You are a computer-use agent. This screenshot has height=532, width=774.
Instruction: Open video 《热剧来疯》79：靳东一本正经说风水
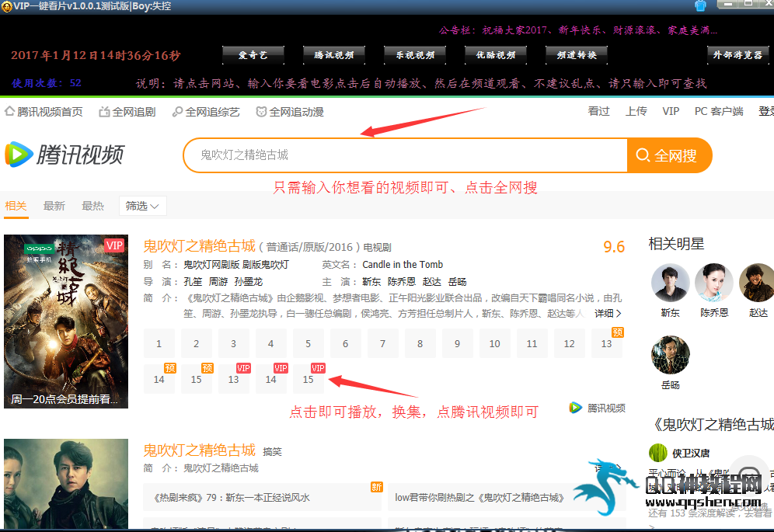[x=262, y=498]
